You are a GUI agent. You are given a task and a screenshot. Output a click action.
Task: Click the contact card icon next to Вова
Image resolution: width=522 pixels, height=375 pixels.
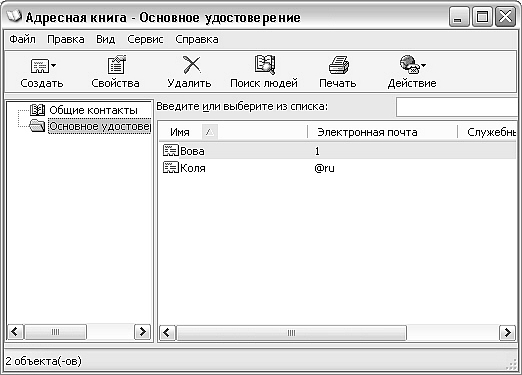[171, 151]
